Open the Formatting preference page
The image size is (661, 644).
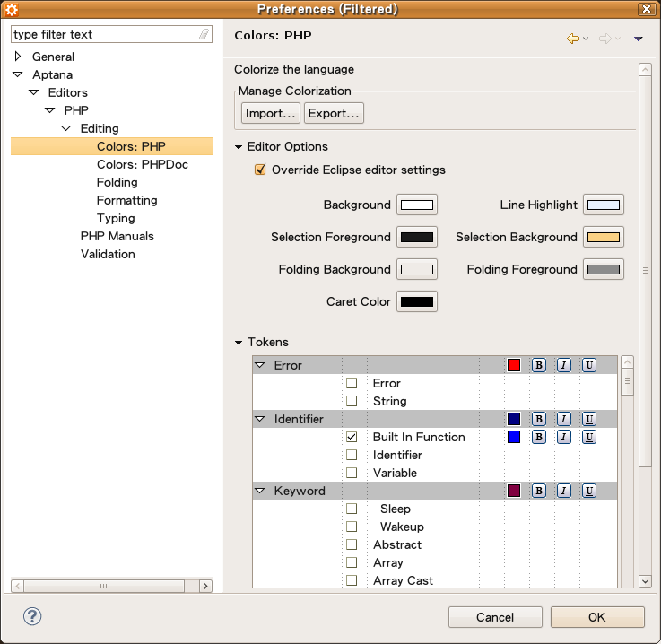click(x=126, y=200)
